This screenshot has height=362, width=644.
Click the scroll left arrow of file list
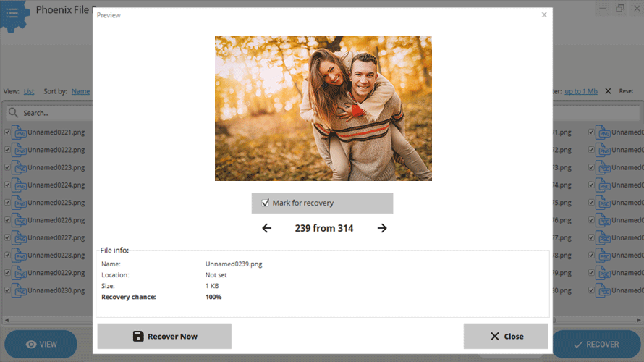(7, 320)
